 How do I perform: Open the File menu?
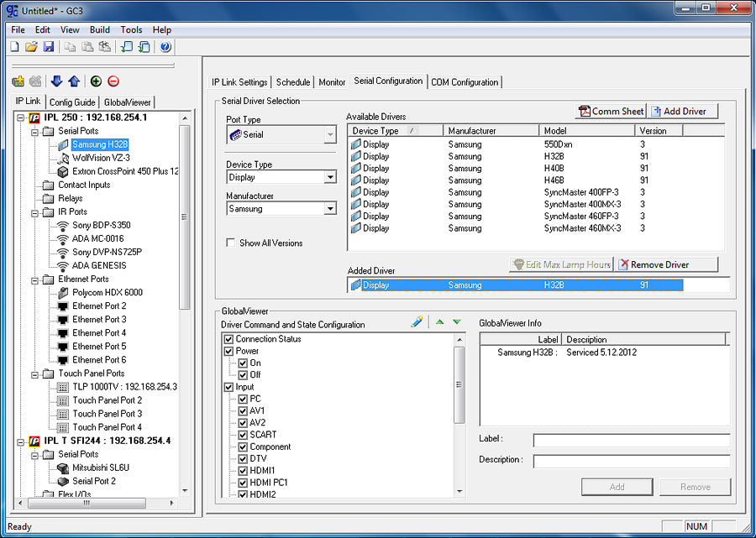(18, 29)
